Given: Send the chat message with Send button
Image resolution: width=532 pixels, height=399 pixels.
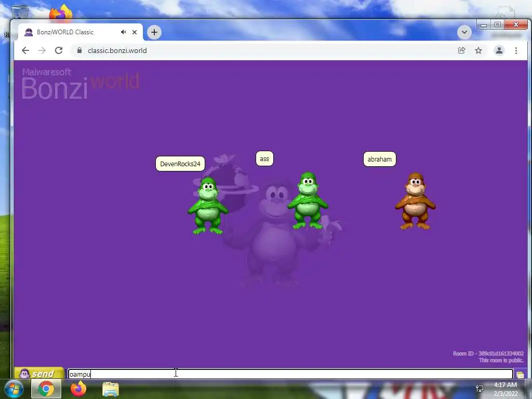Looking at the screenshot, I should tap(39, 373).
